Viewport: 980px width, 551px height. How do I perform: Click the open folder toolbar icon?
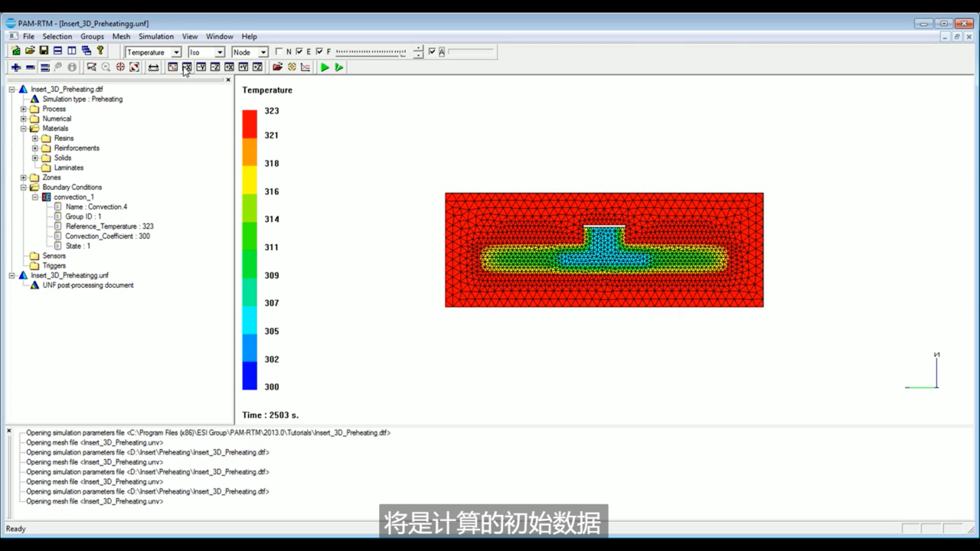click(x=30, y=51)
